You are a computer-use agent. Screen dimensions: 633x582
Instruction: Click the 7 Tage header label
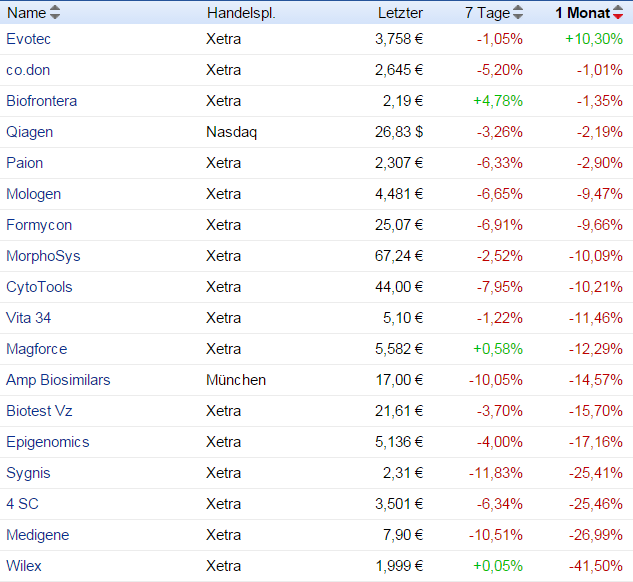point(487,13)
